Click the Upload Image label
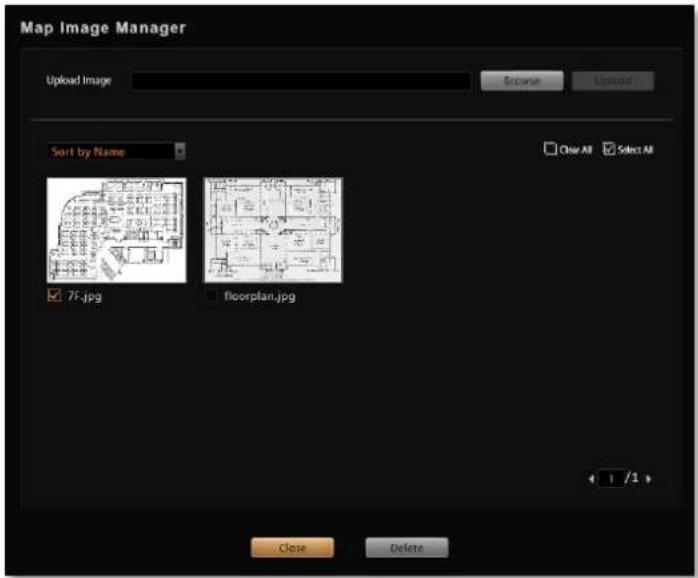Image resolution: width=698 pixels, height=578 pixels. (x=79, y=81)
